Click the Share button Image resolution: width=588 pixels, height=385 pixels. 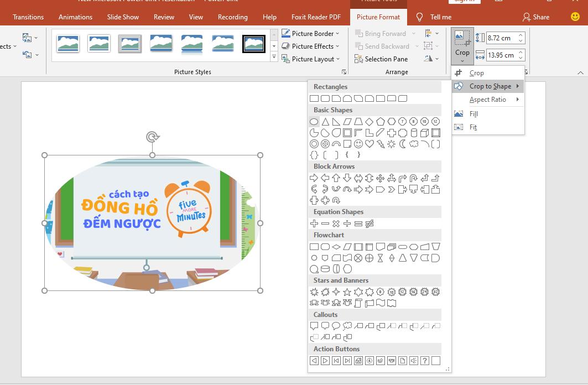tap(536, 17)
